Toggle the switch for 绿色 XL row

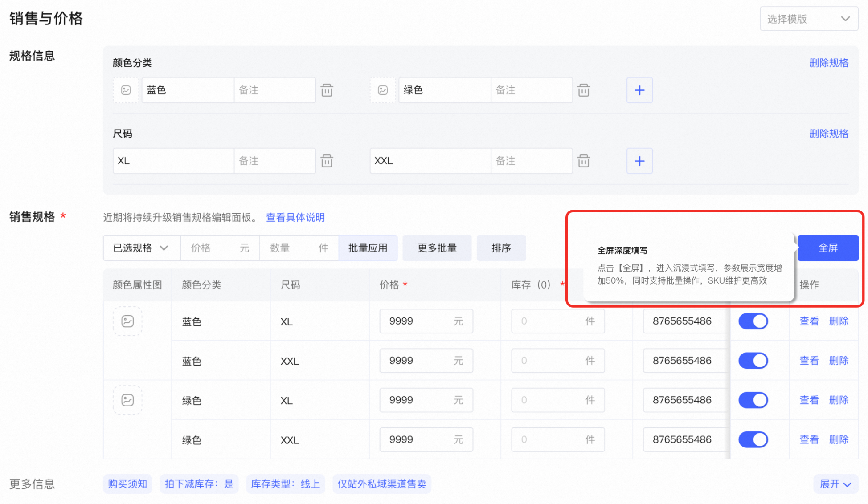pyautogui.click(x=753, y=400)
